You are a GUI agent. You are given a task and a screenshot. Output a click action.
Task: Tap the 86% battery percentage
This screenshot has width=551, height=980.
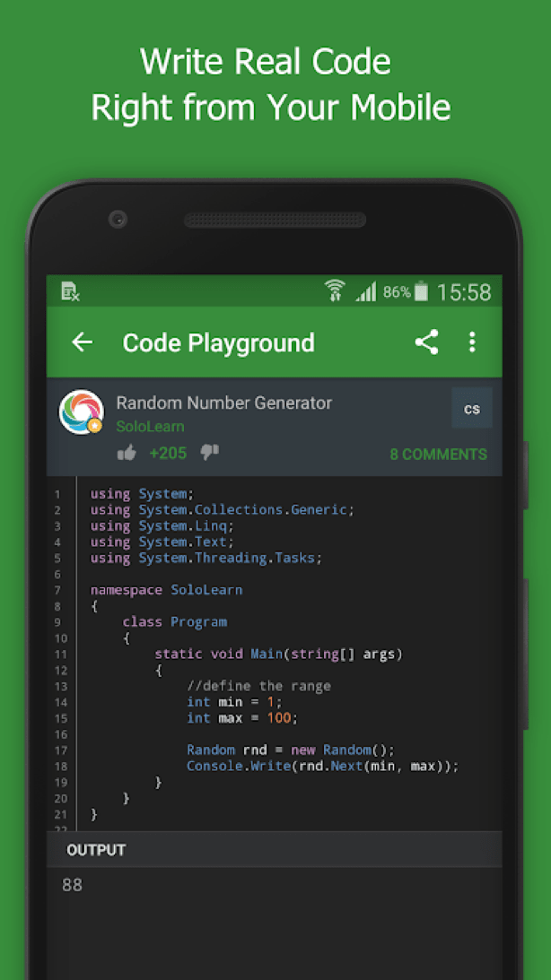click(397, 292)
